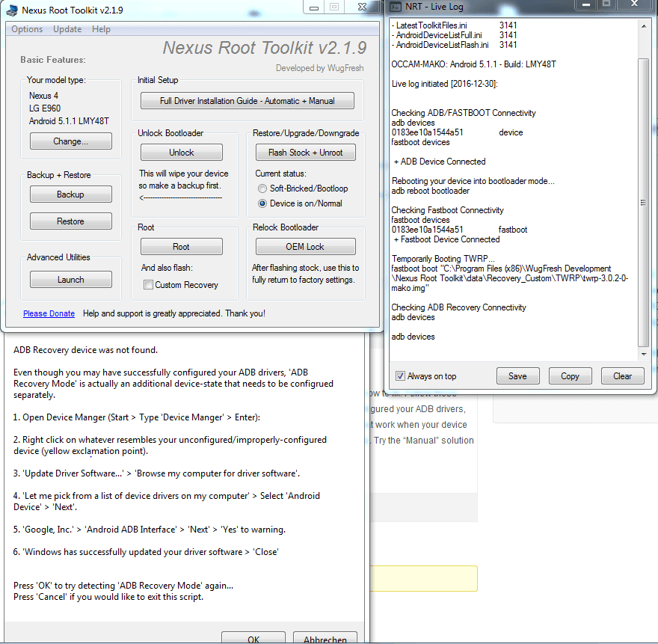658x644 pixels.
Task: Click the Unlock bootloader button
Action: tap(181, 153)
